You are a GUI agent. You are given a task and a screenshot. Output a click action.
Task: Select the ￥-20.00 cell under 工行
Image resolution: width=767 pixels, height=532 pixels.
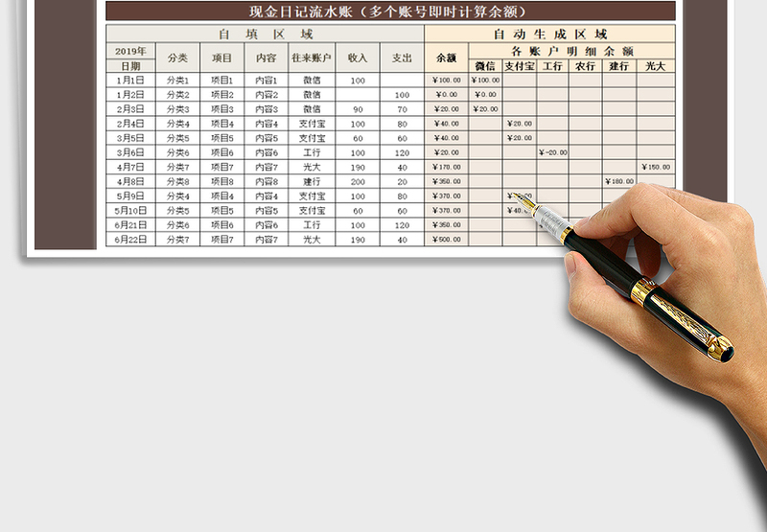552,152
